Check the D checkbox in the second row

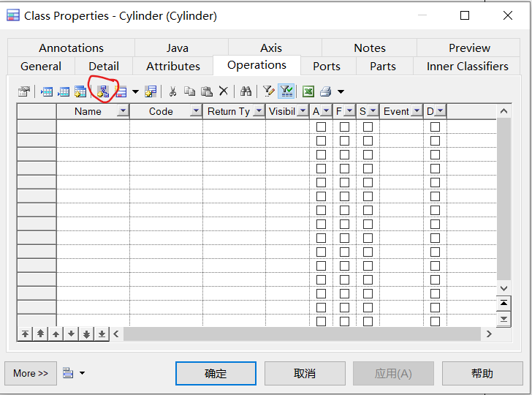click(435, 141)
